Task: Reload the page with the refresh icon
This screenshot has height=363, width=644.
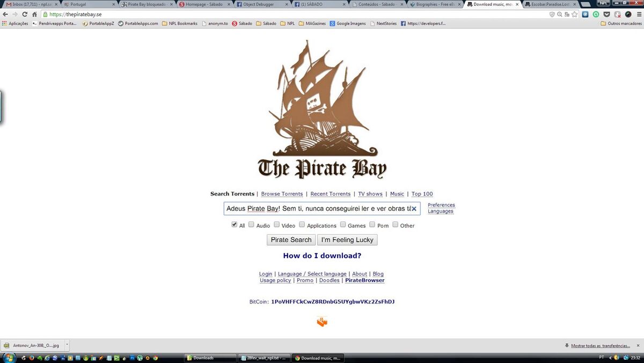Action: (25, 14)
